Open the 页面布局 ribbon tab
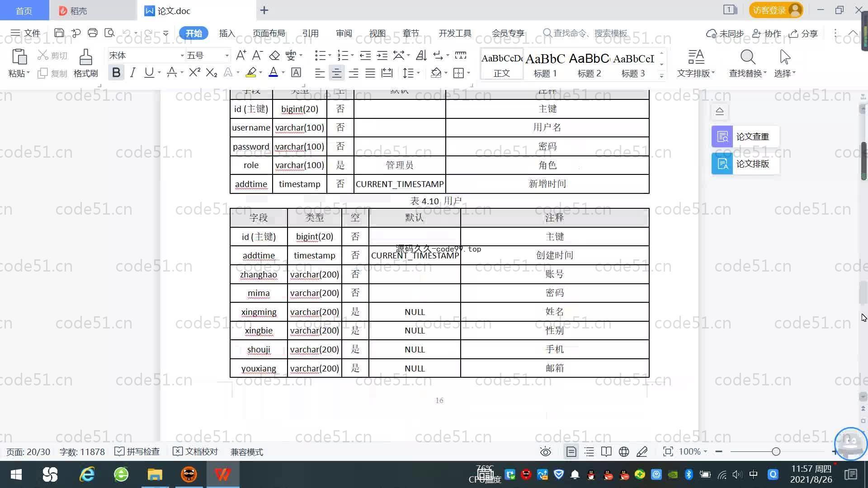The image size is (868, 488). coord(269,33)
